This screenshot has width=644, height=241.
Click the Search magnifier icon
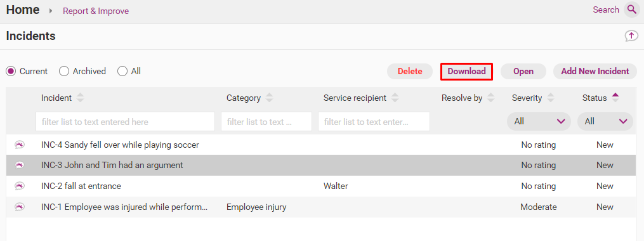point(631,10)
